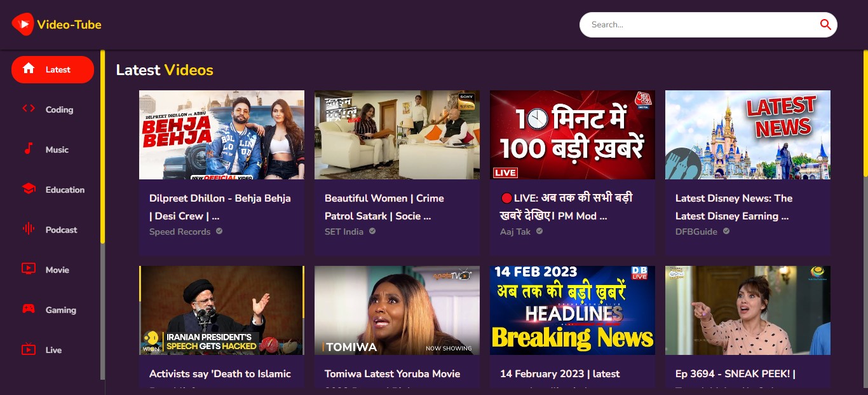Visit the SET India channel
868x395 pixels.
coord(344,232)
